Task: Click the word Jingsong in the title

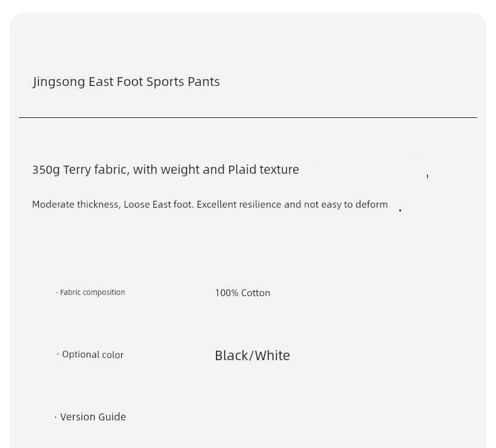Action: pyautogui.click(x=59, y=82)
